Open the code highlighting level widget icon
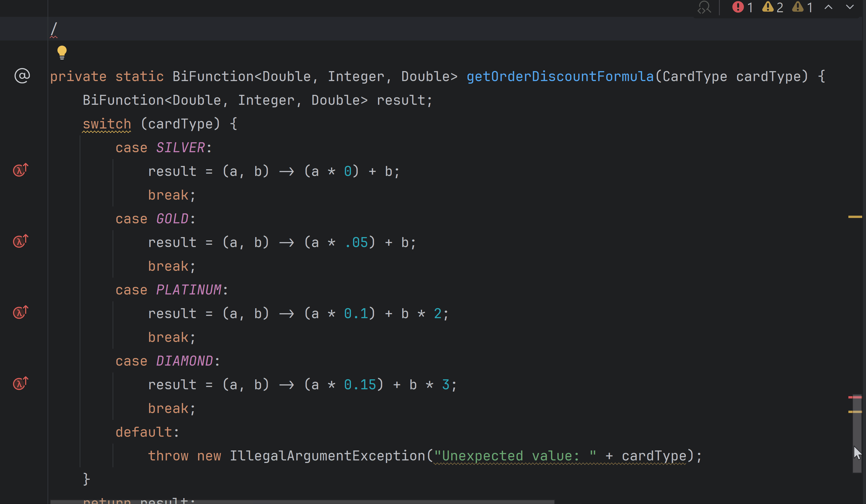 click(x=704, y=7)
